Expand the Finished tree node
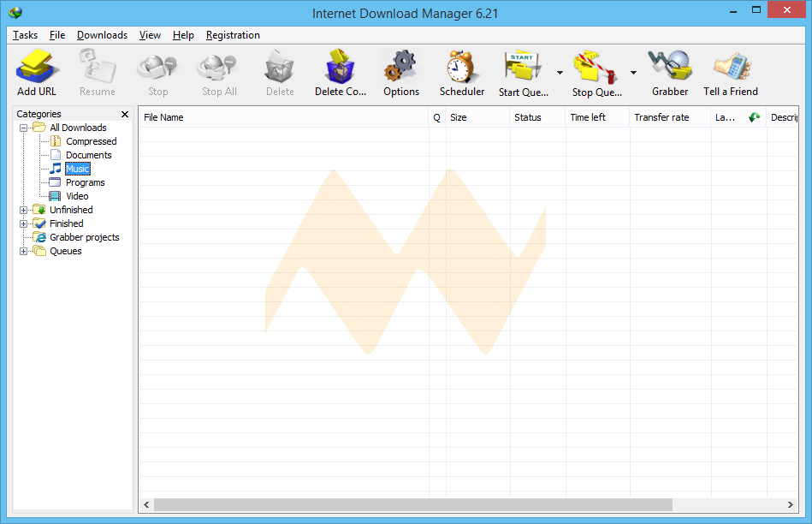 click(23, 224)
